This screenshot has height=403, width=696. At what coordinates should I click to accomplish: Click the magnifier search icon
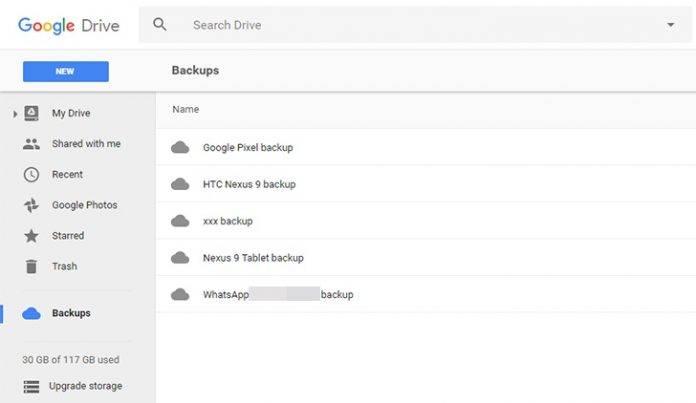tap(159, 24)
